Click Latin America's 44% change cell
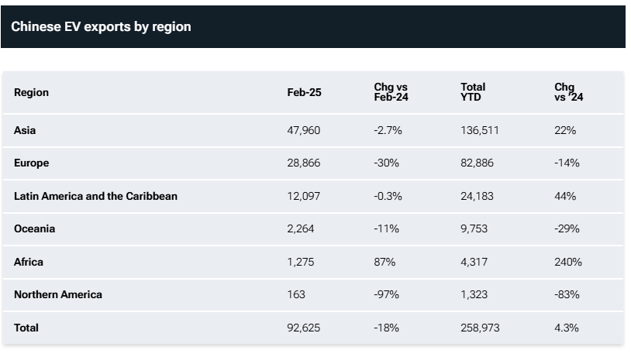This screenshot has width=631, height=364. pyautogui.click(x=565, y=196)
